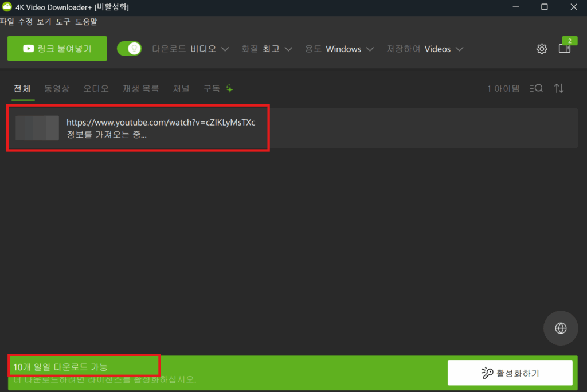Click the 정보를 가져오는 중... status text
587x392 pixels.
[x=107, y=135]
